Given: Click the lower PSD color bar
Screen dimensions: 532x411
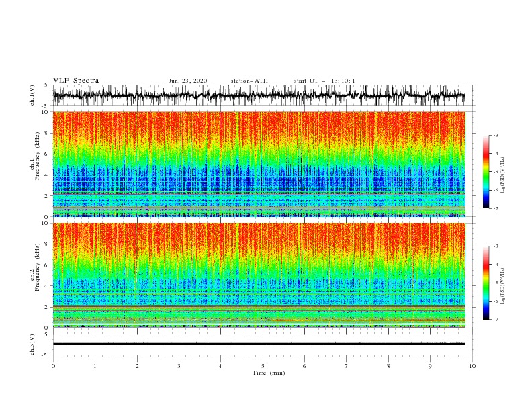Looking at the screenshot, I should 486,283.
